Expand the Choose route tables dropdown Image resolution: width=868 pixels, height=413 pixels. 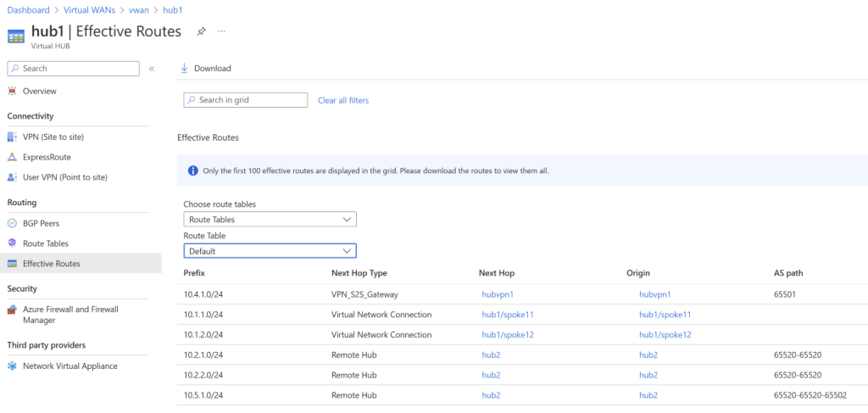[x=270, y=220]
